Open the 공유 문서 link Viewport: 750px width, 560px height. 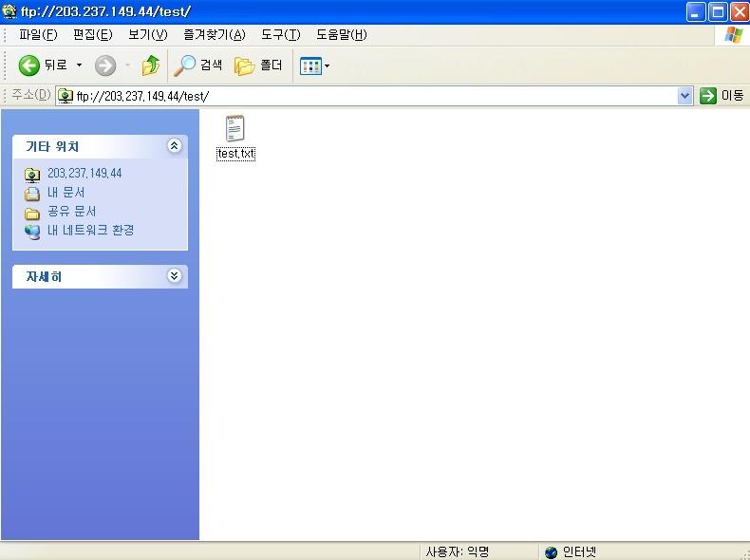tap(72, 212)
